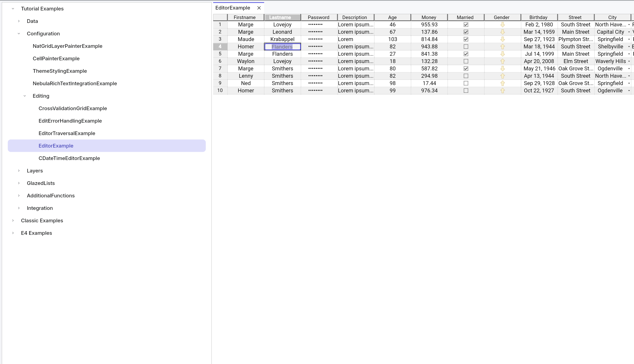Click the Gender column header
The height and width of the screenshot is (364, 634).
502,17
